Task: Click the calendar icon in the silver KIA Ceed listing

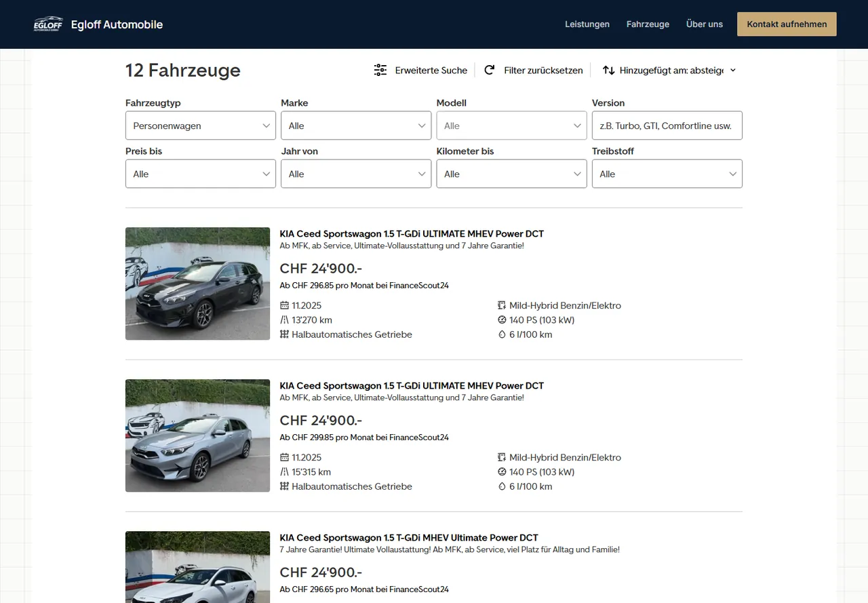Action: pyautogui.click(x=284, y=457)
